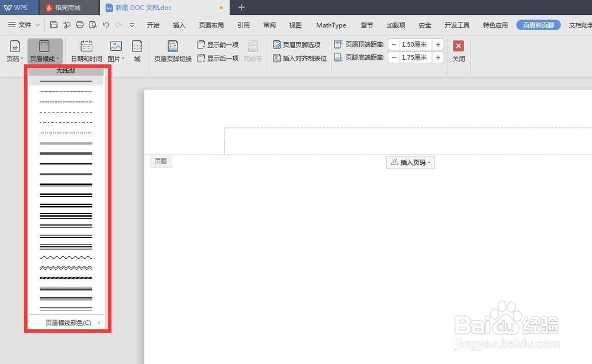Open the 页码 page number tool

point(15,51)
